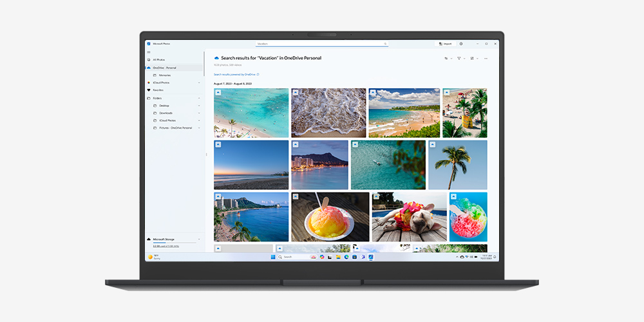Toggle the hamburger navigation menu
This screenshot has height=322, width=644.
pyautogui.click(x=149, y=52)
